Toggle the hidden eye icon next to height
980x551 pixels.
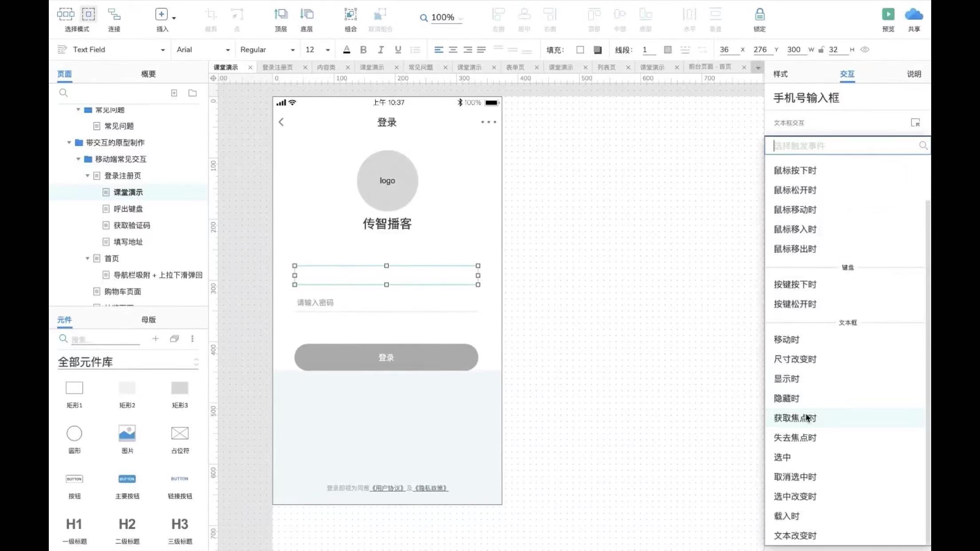865,50
